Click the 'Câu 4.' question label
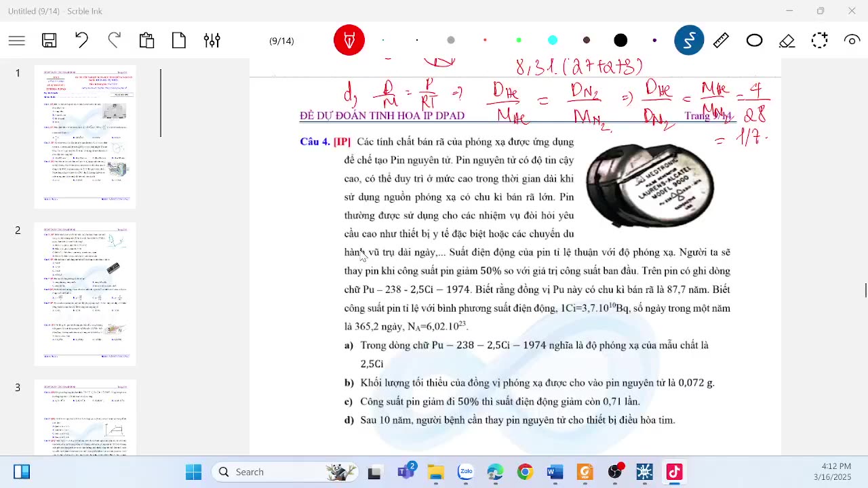 point(315,142)
